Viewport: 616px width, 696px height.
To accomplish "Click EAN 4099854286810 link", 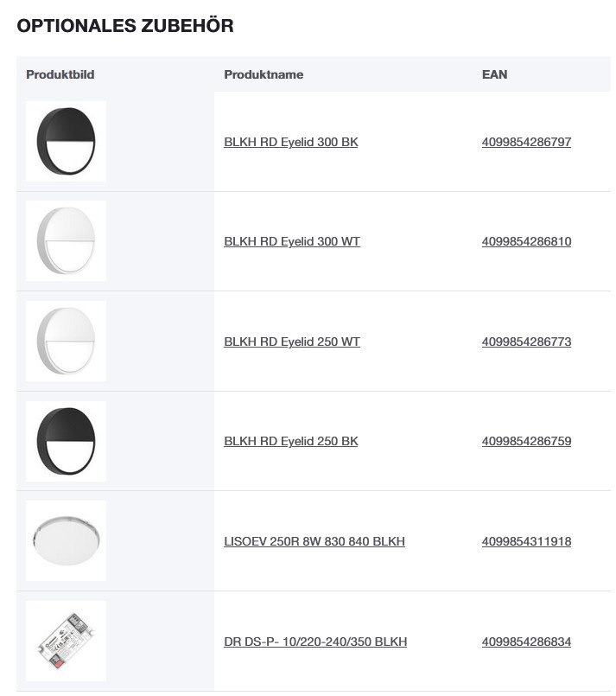I will [526, 241].
